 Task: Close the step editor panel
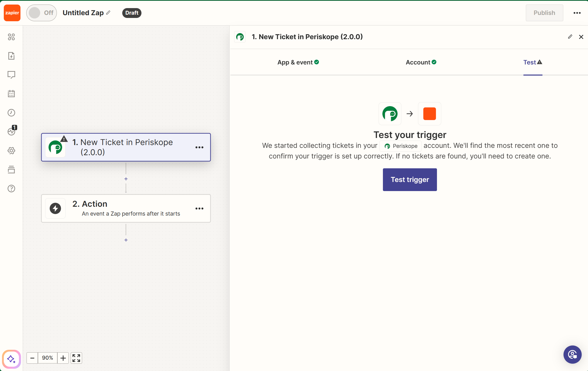pyautogui.click(x=581, y=37)
